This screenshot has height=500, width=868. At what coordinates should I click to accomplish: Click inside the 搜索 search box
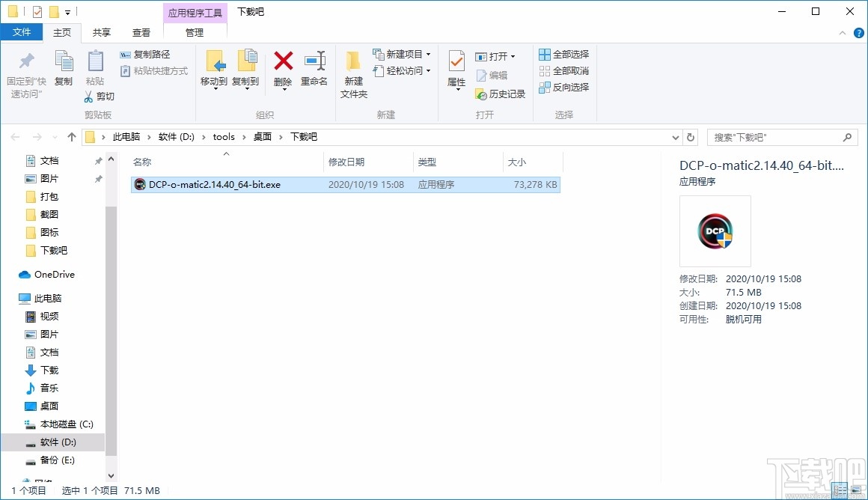(778, 137)
